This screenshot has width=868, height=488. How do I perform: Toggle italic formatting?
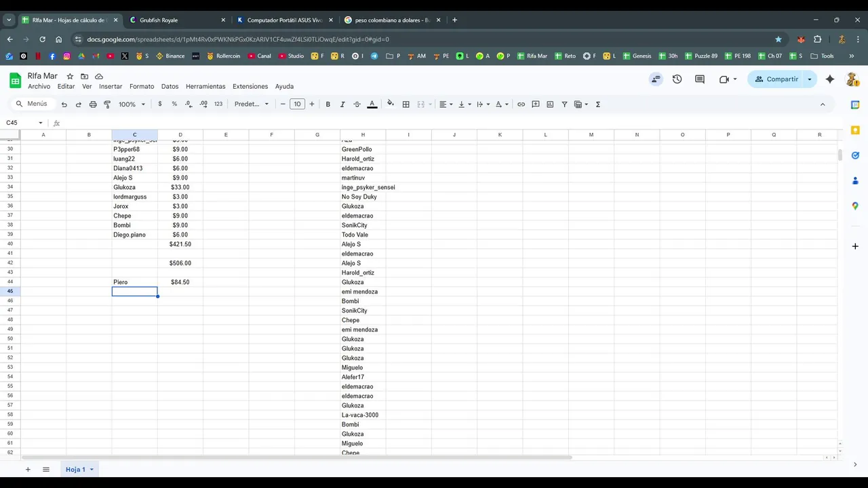coord(342,104)
